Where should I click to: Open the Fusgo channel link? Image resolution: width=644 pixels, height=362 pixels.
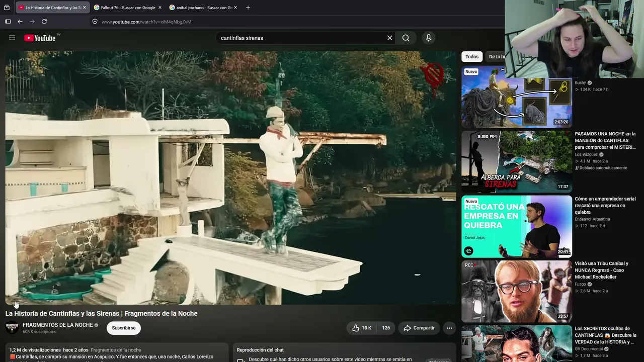tap(580, 284)
